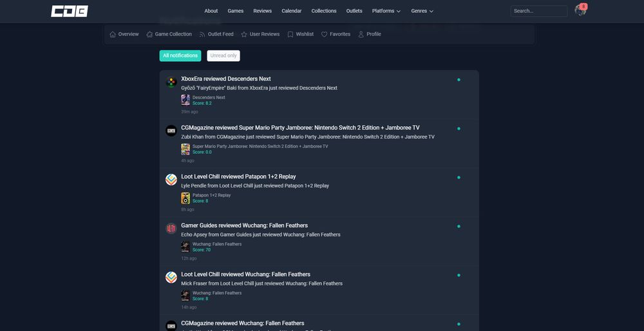Mark CGMagazine Super Mario Party notification unread dot

tap(459, 129)
